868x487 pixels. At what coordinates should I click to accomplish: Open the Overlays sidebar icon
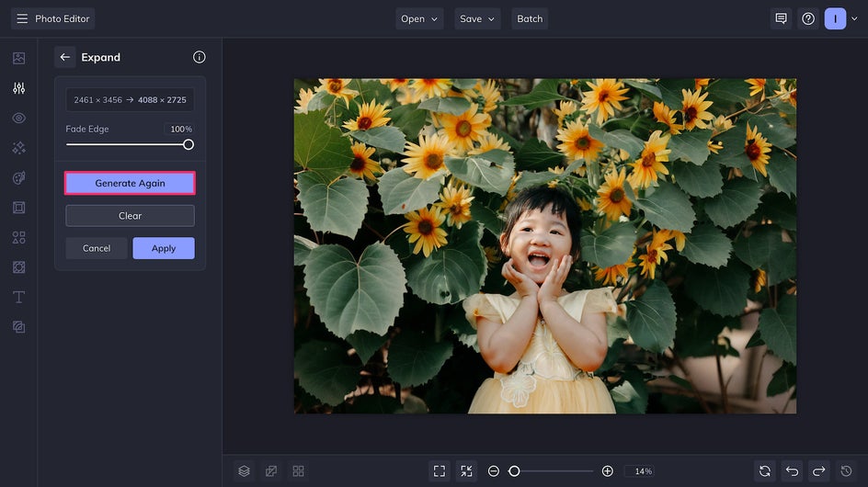click(x=18, y=267)
